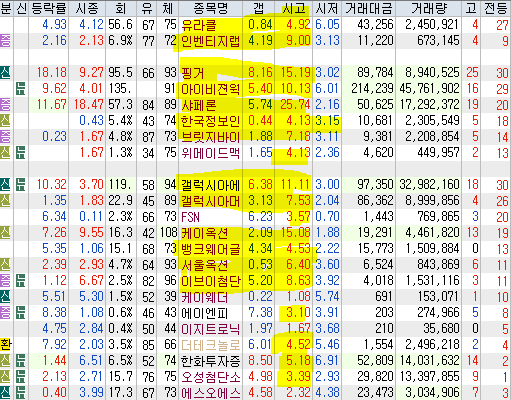Image resolution: width=511 pixels, height=400 pixels.
Task: Click the 증 badge in the 브릿지바이 row
Action: (x=5, y=137)
